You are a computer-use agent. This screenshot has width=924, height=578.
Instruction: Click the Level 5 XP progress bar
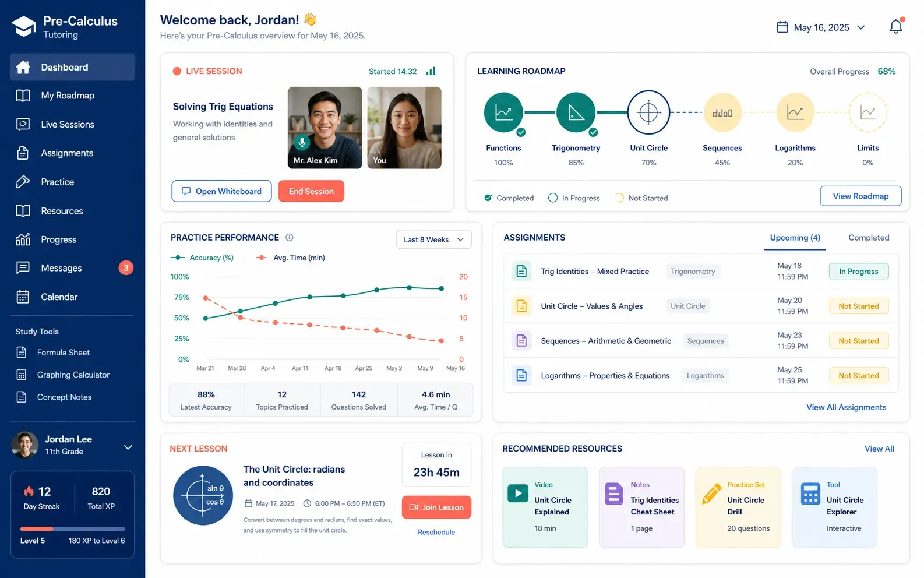point(73,529)
